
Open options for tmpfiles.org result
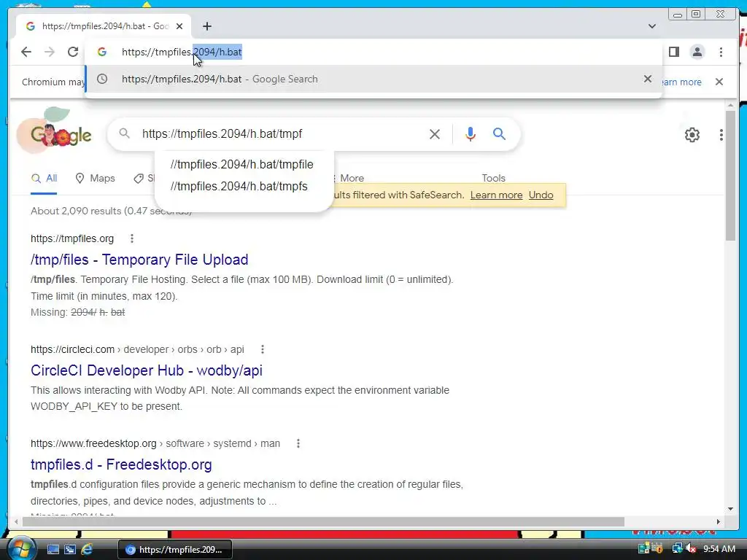click(x=132, y=238)
